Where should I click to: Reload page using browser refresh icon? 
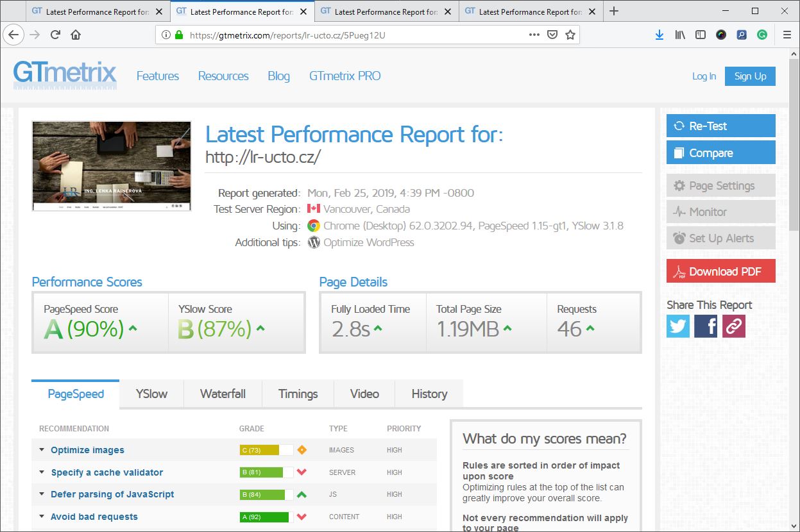55,35
